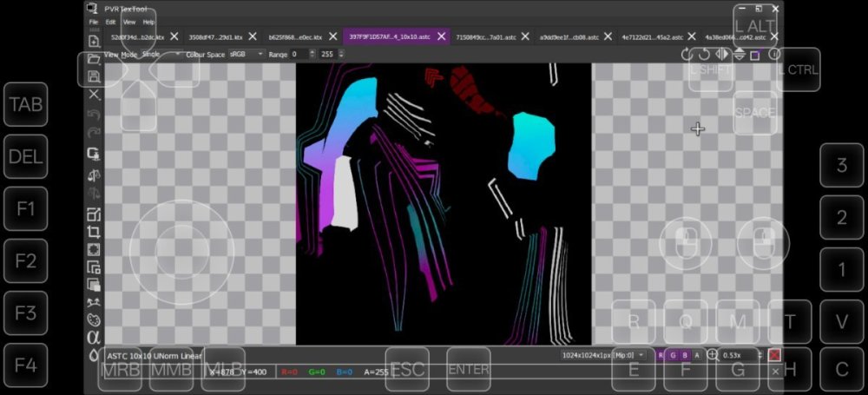The image size is (868, 395).
Task: Open the View Mode Single dropdown
Action: [x=162, y=55]
